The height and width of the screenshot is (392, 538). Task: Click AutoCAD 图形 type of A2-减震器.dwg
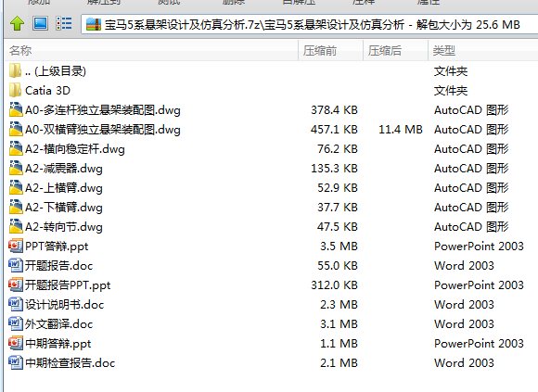(471, 169)
